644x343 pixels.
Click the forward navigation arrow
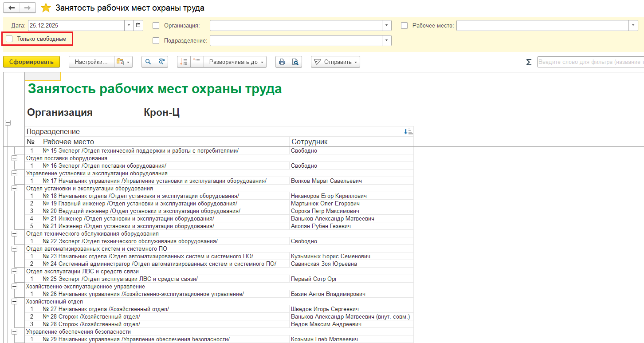pos(27,8)
